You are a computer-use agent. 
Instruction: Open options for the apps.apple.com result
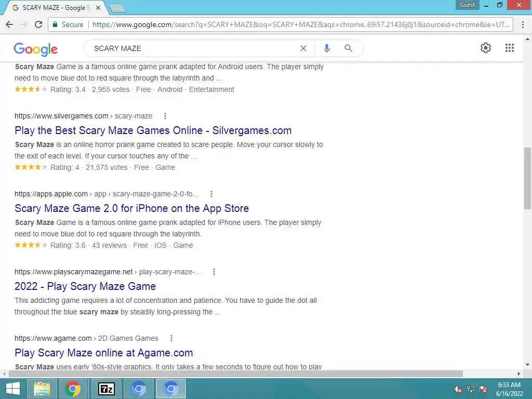tap(211, 194)
